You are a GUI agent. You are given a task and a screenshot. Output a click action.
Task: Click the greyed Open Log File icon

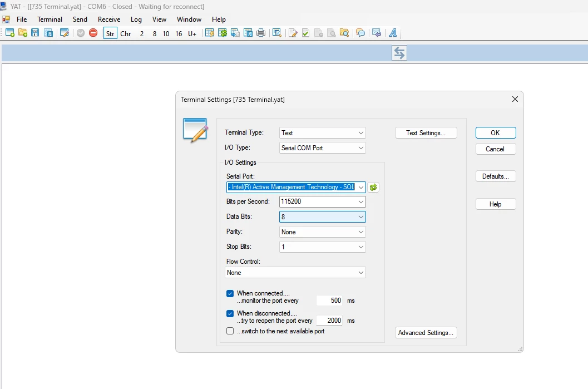click(332, 33)
